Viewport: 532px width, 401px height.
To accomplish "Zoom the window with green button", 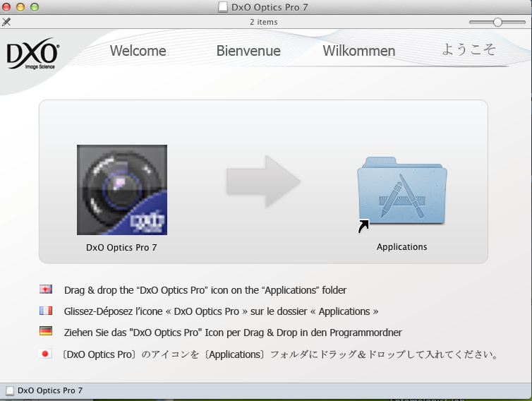I will (x=35, y=7).
